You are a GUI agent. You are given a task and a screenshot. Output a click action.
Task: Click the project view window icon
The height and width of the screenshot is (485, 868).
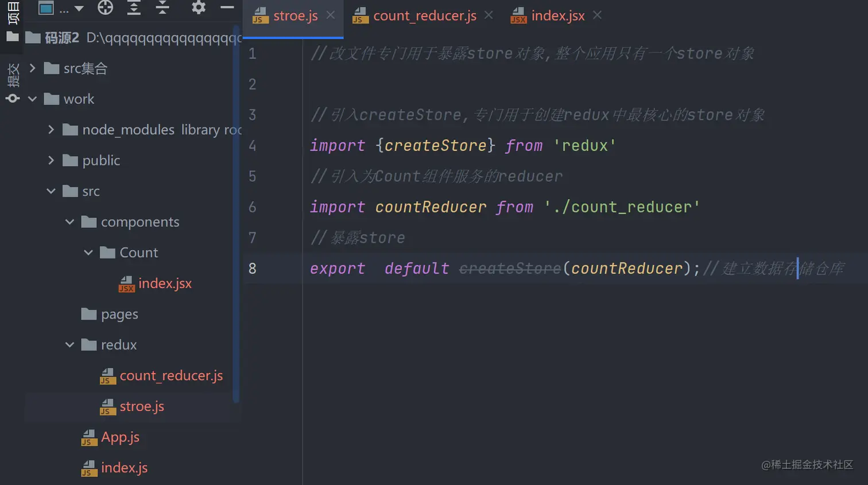tap(46, 8)
